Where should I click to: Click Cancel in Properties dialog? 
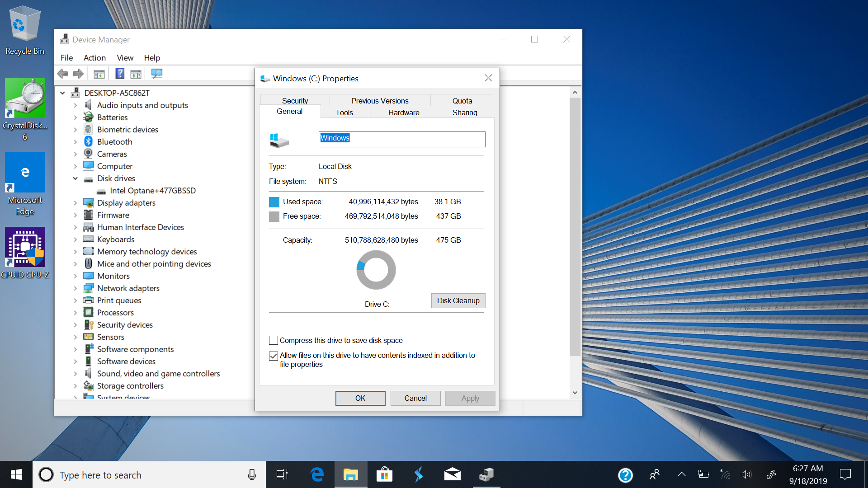tap(415, 398)
